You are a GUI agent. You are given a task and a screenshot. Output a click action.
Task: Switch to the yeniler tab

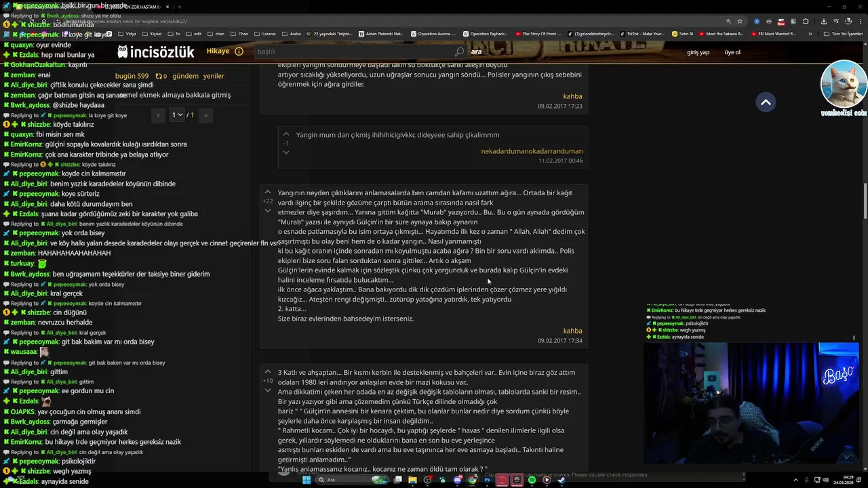click(x=214, y=76)
